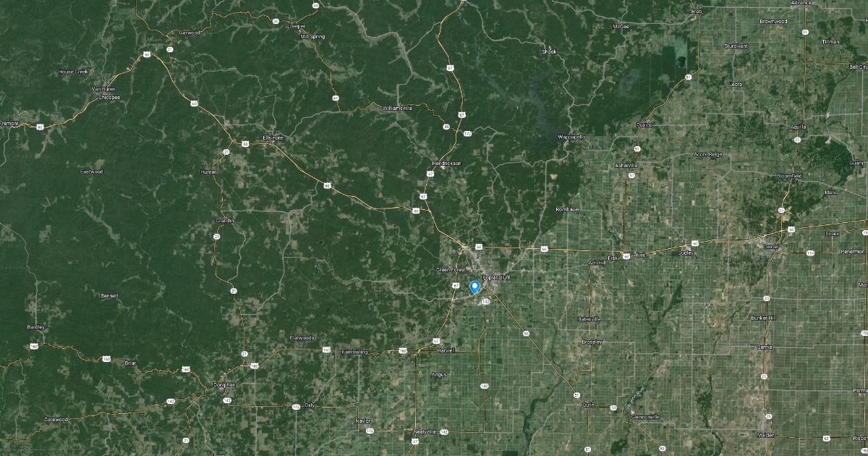Click the Van Buren town label
Image resolution: width=868 pixels, height=456 pixels.
coord(103,88)
